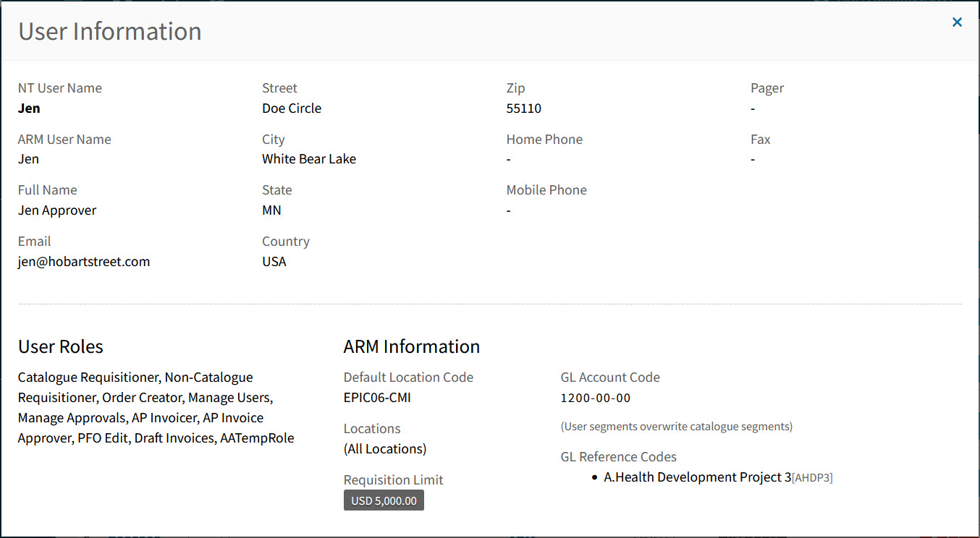Click the (All Locations) text

(x=385, y=449)
